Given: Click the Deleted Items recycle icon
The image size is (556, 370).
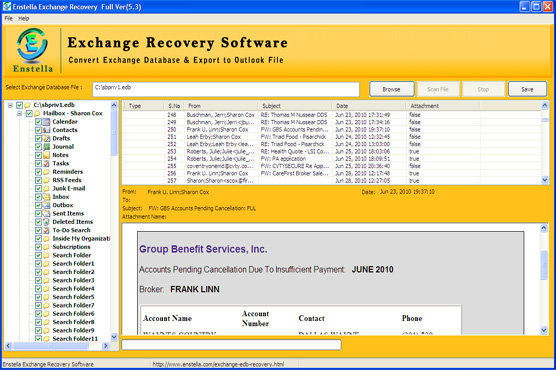Looking at the screenshot, I should 46,222.
